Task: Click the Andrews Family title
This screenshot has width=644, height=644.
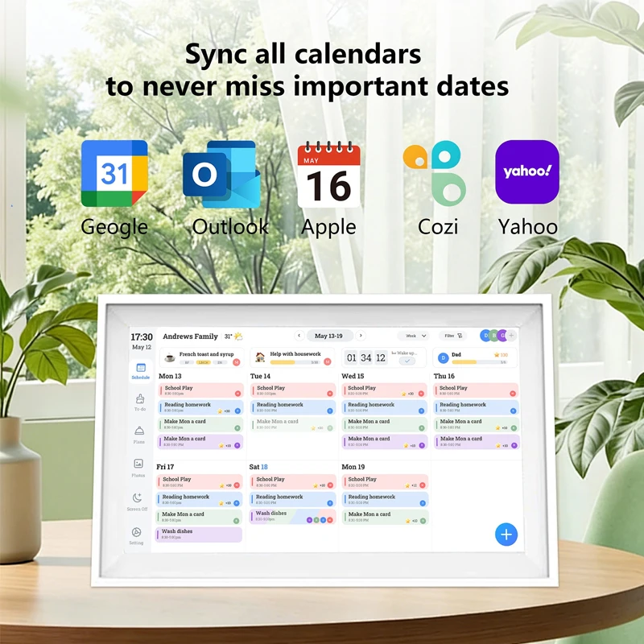Action: click(x=190, y=336)
